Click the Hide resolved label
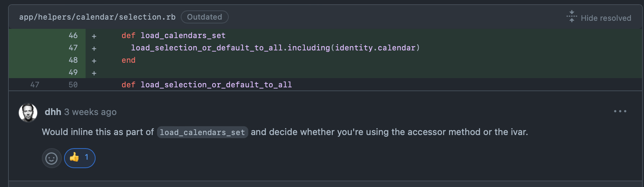This screenshot has height=187, width=644. pyautogui.click(x=606, y=18)
